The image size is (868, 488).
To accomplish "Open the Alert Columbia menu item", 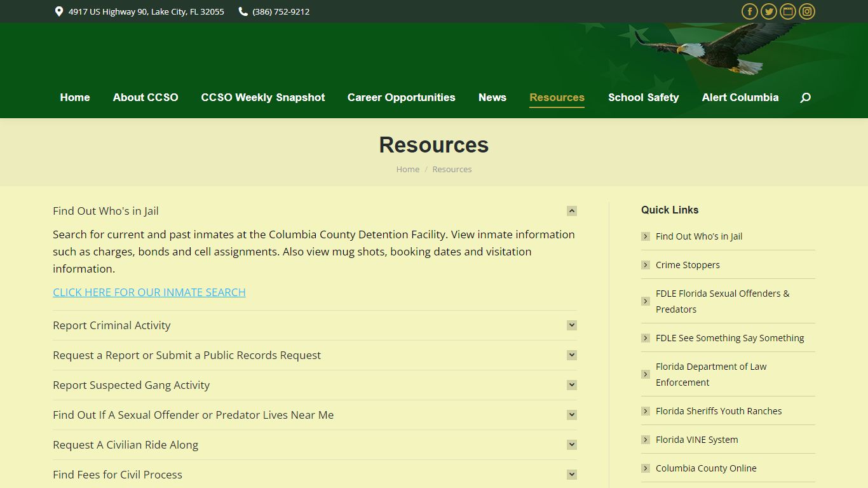I will (x=740, y=97).
